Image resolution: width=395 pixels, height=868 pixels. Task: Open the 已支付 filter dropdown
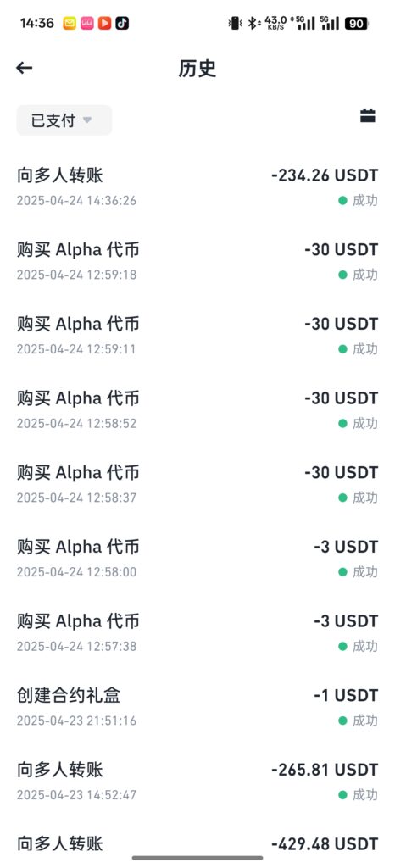coord(64,120)
